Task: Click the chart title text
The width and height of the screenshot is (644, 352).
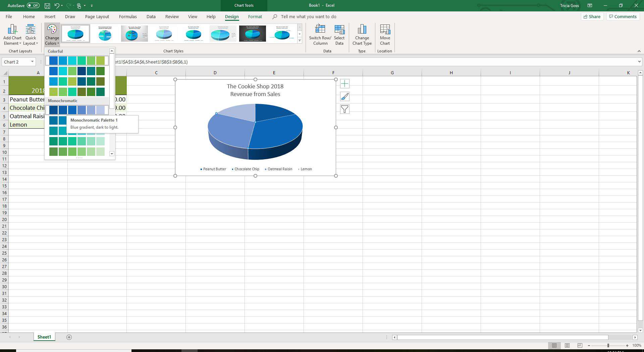Action: pyautogui.click(x=255, y=90)
